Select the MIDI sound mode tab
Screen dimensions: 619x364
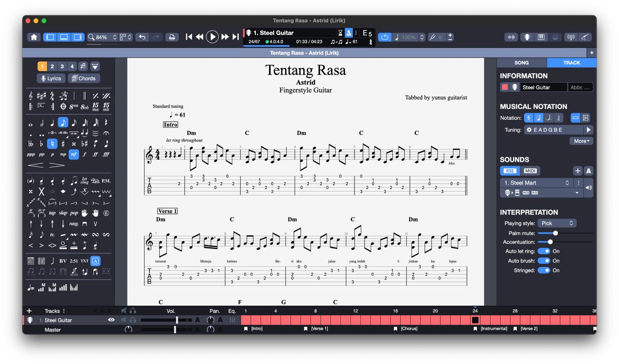pos(531,171)
